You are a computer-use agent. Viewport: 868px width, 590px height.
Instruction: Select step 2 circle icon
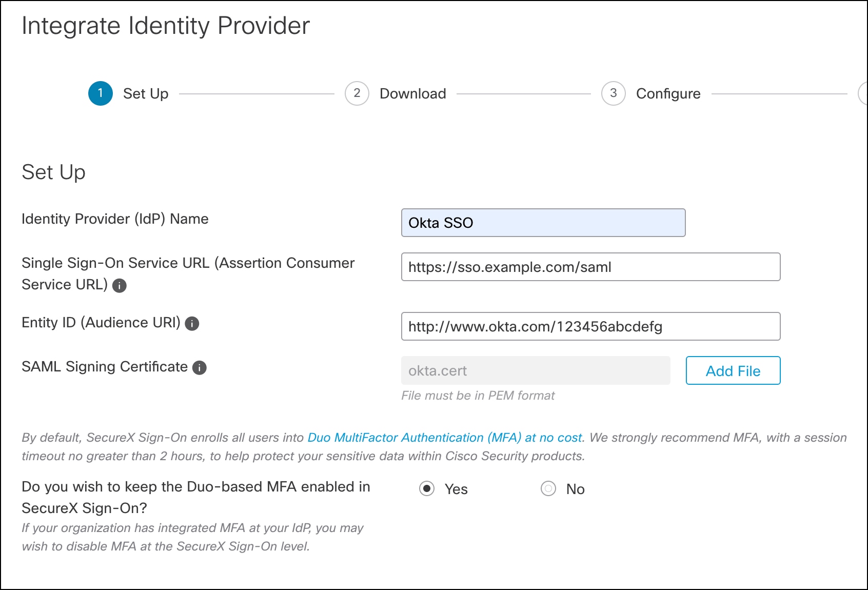[357, 93]
